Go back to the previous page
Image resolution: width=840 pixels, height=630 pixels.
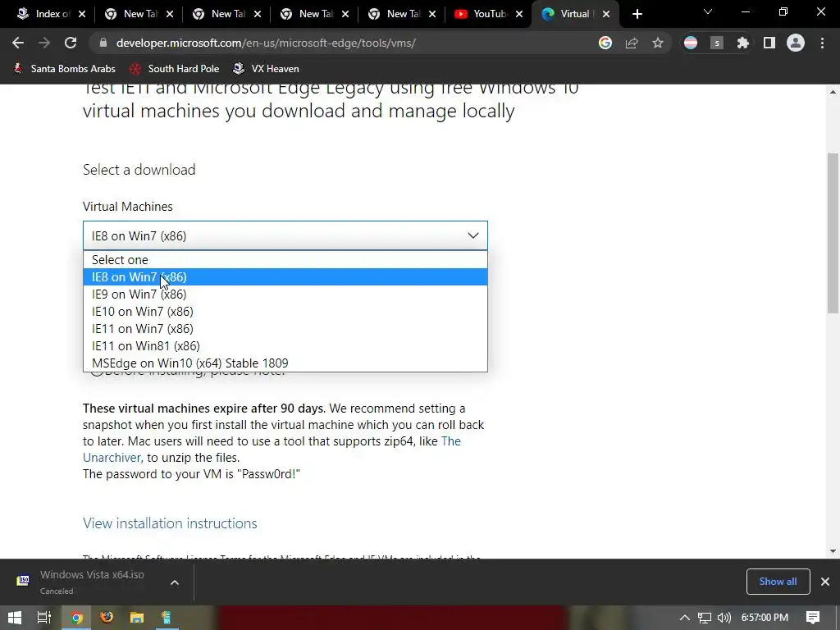(18, 43)
